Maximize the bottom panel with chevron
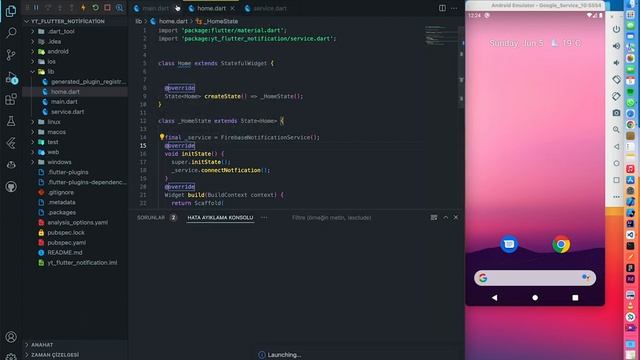Viewport: 640px width, 360px height. 445,218
